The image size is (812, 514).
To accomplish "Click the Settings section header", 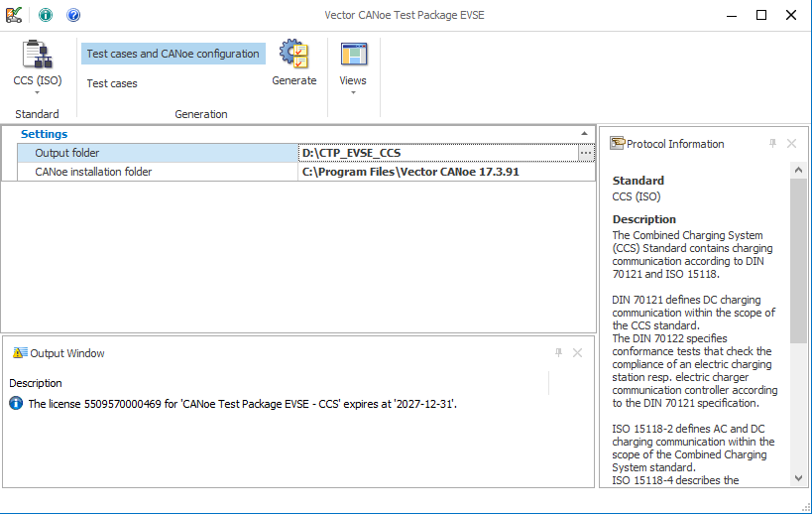I will 44,134.
